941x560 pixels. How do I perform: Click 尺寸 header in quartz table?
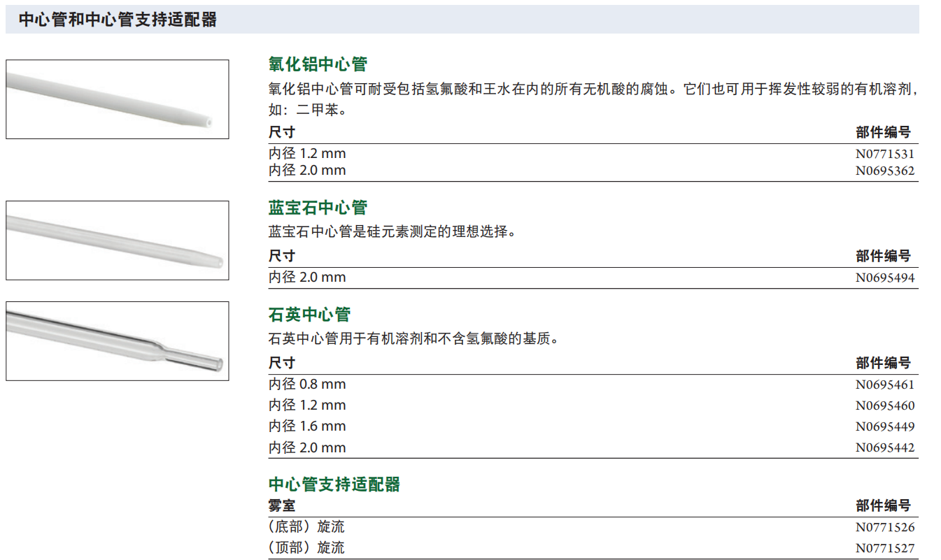tap(282, 363)
